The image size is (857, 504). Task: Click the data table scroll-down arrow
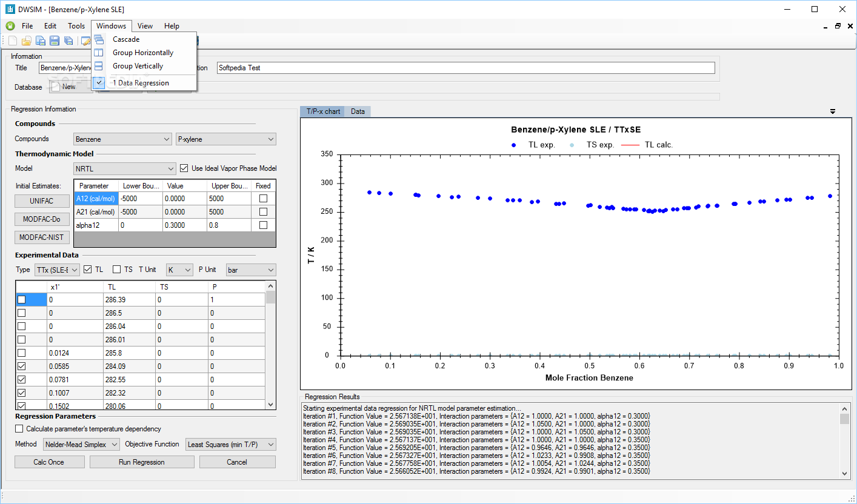pos(270,405)
